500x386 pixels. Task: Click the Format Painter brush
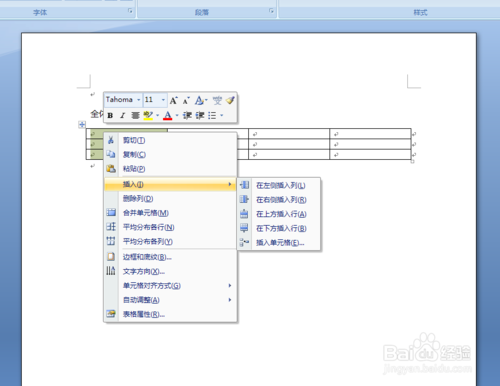pyautogui.click(x=230, y=100)
